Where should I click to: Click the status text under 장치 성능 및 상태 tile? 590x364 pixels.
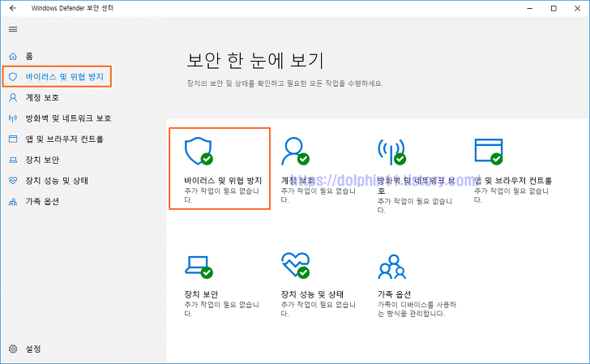[x=319, y=309]
